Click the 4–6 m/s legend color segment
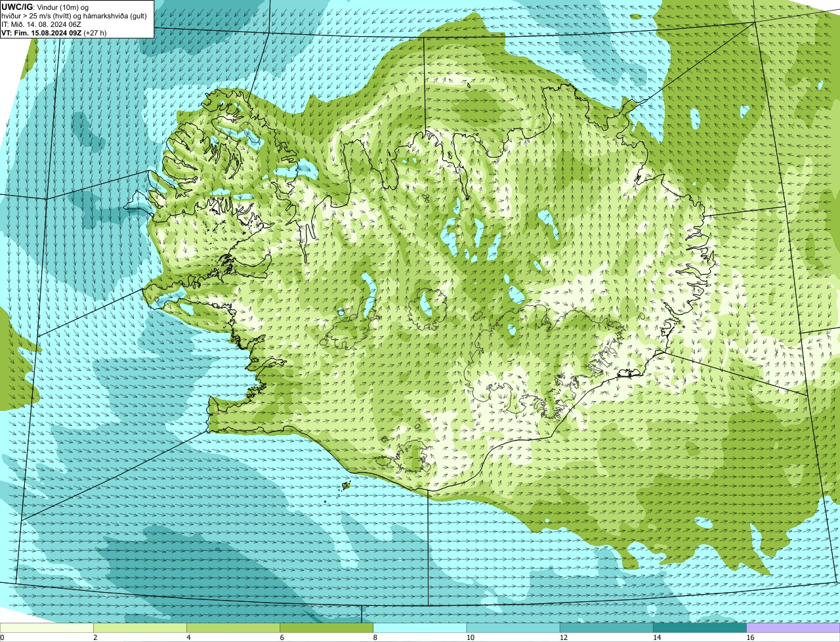This screenshot has width=840, height=642. [x=233, y=628]
